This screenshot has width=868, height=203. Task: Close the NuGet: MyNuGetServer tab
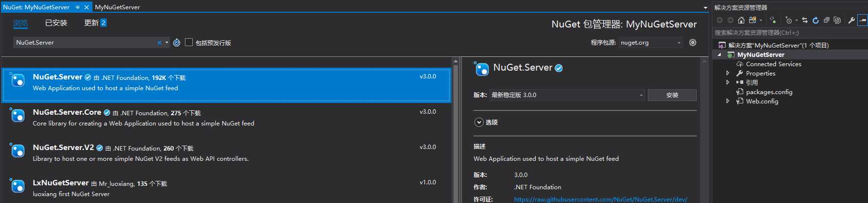pyautogui.click(x=87, y=7)
